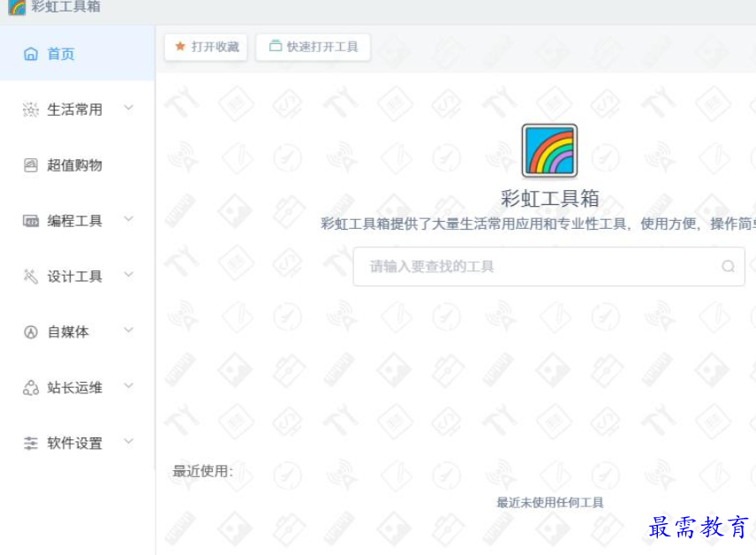The height and width of the screenshot is (555, 756).
Task: Click the description text starting 彩虹工具箱提供了
Action: [x=538, y=224]
